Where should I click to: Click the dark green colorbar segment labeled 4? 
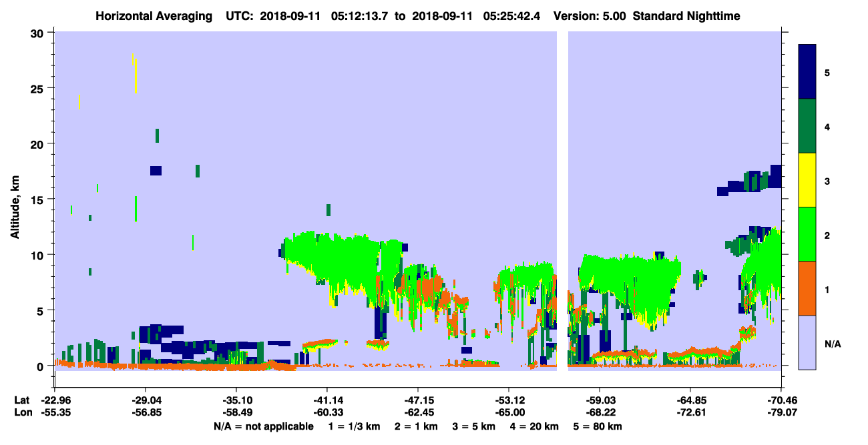pos(807,126)
